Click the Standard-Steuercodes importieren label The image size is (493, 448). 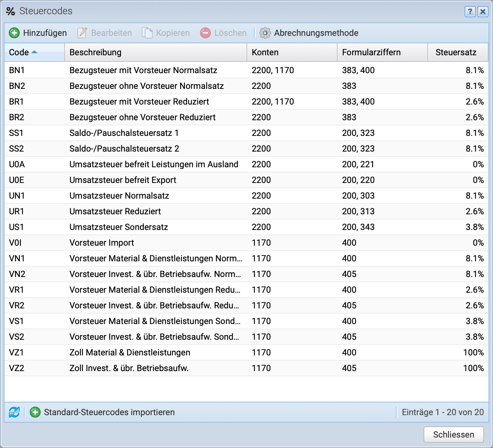[x=109, y=412]
